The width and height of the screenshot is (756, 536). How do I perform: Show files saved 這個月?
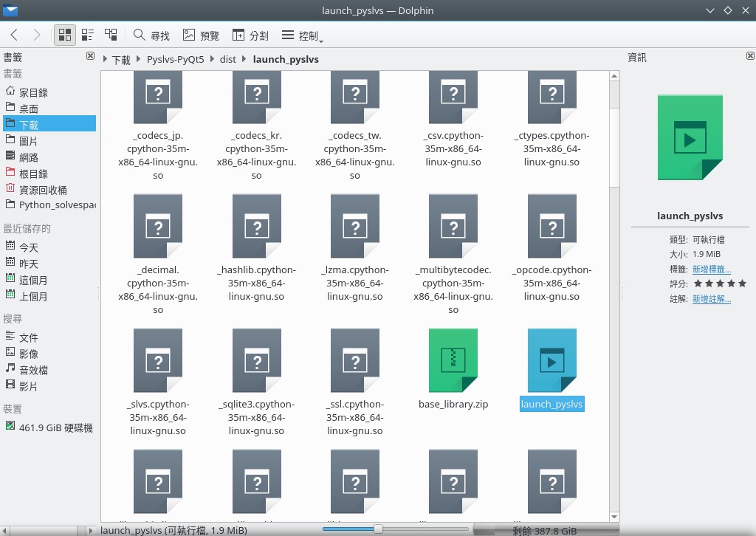click(x=49, y=280)
